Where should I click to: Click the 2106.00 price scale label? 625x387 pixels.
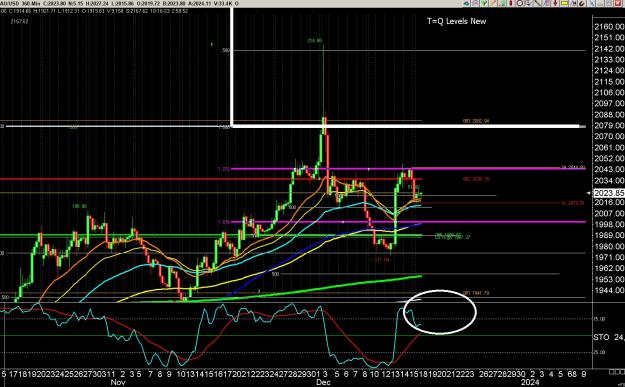point(609,92)
